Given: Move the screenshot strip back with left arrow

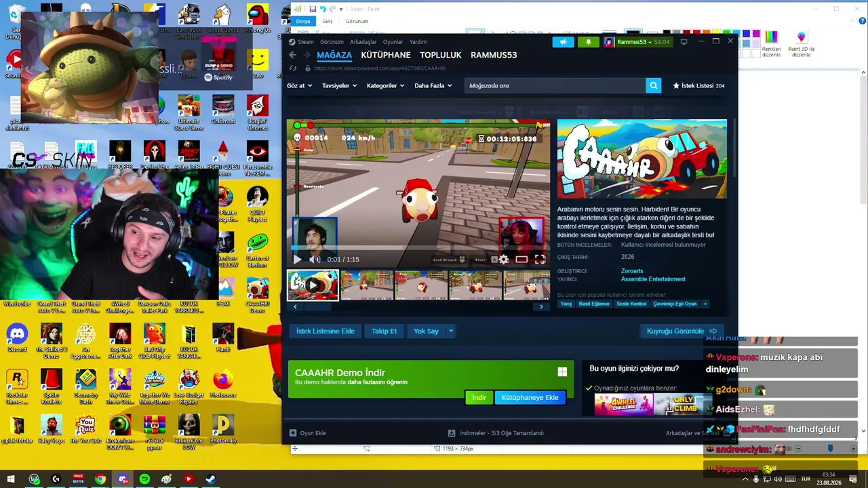Looking at the screenshot, I should pos(295,306).
